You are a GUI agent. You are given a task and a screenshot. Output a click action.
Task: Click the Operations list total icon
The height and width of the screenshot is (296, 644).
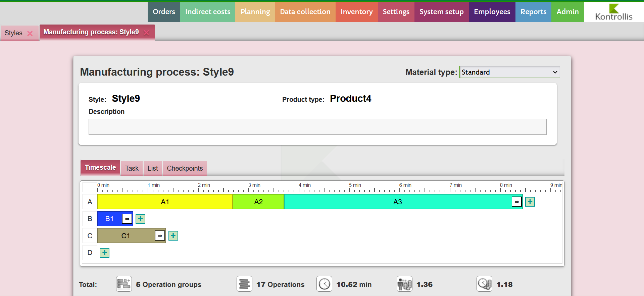(x=244, y=284)
